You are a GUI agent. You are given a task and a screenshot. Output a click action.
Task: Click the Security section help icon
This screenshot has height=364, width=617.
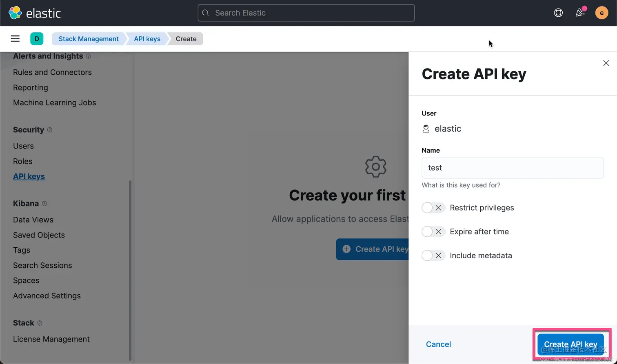[x=50, y=130]
